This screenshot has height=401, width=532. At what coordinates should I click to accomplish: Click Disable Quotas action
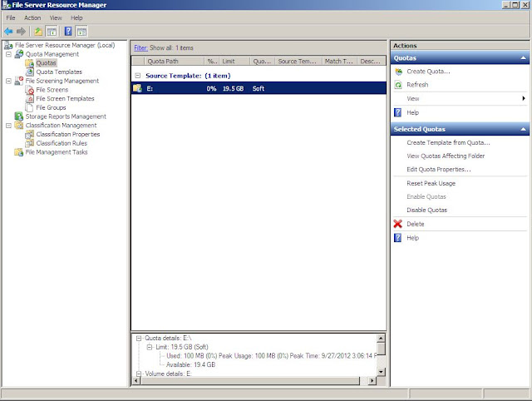pyautogui.click(x=426, y=210)
